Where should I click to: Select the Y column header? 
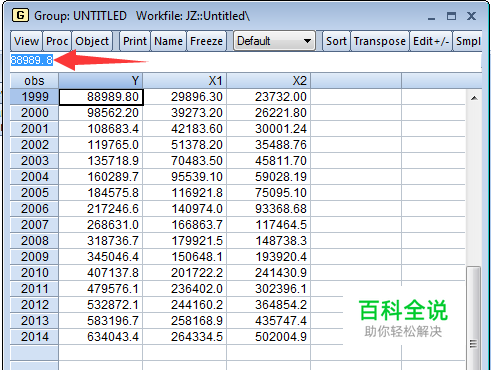pos(101,81)
